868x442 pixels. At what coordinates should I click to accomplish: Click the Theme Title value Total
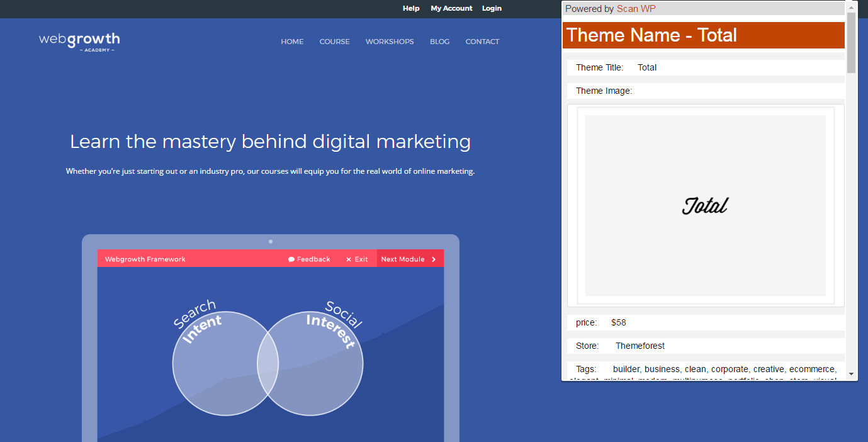coord(647,67)
